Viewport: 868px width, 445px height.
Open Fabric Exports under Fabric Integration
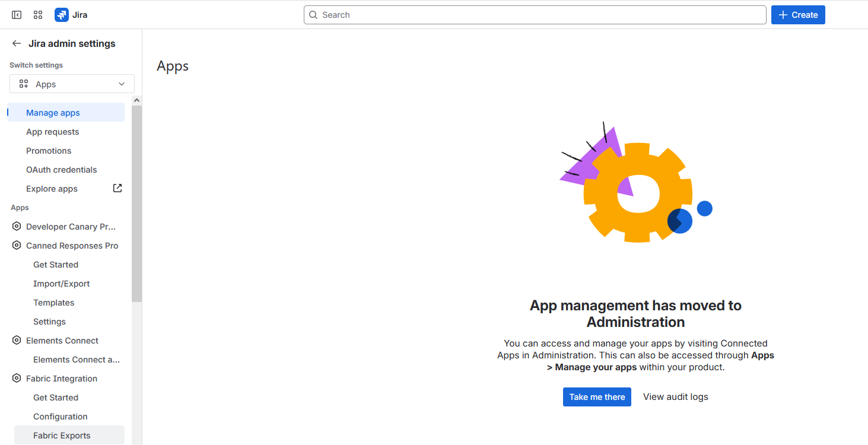click(x=62, y=436)
